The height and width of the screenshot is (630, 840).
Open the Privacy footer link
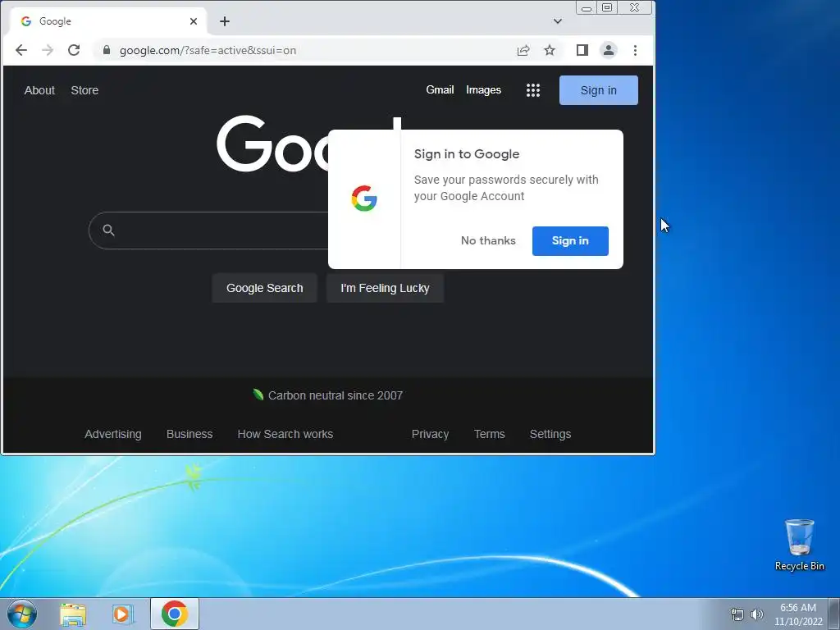430,434
